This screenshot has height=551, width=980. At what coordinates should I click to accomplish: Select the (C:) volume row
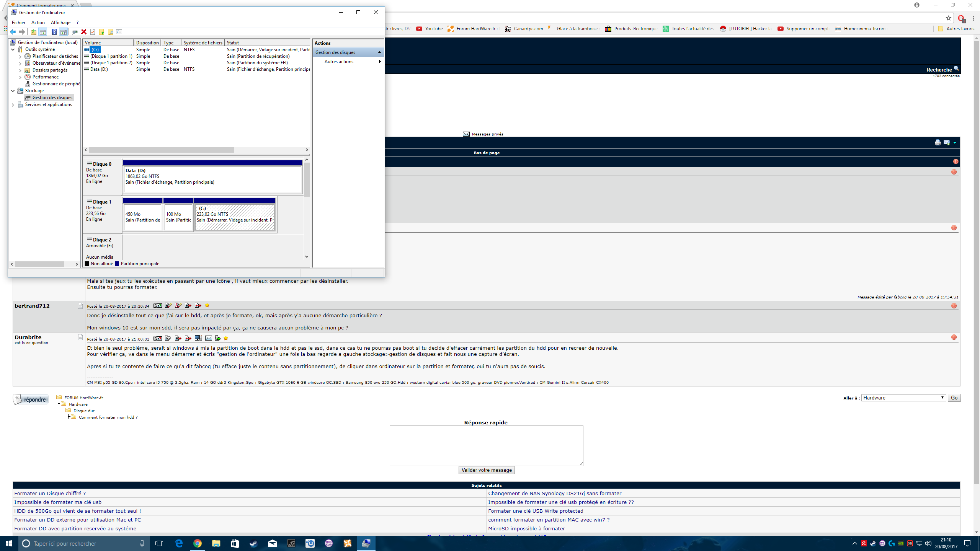196,50
